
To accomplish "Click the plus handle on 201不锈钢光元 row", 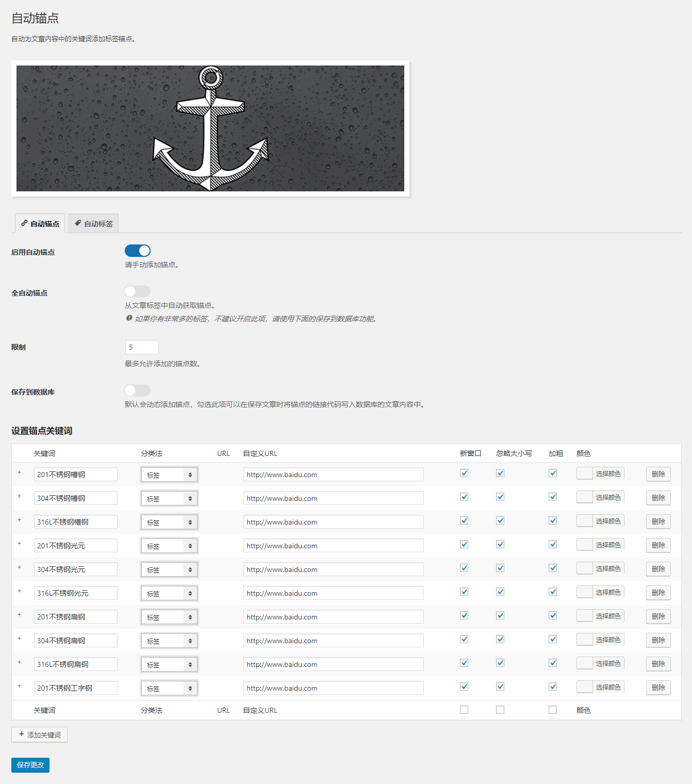I will (x=20, y=544).
